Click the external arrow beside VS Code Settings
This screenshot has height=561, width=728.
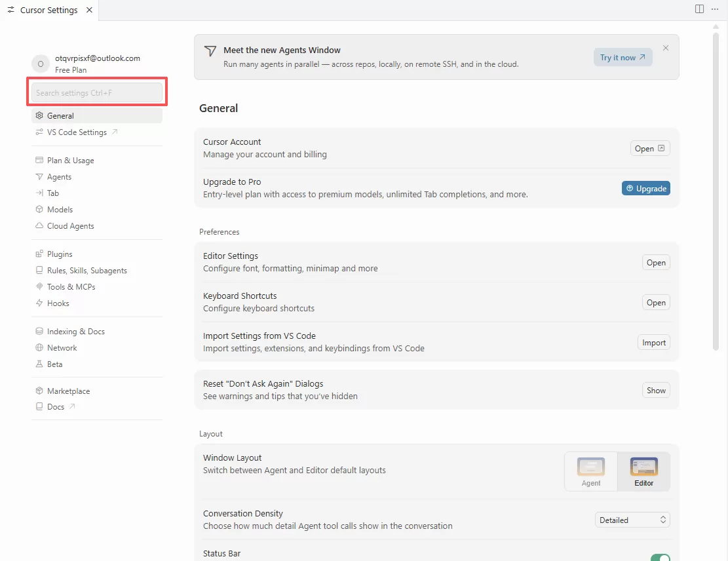[115, 132]
